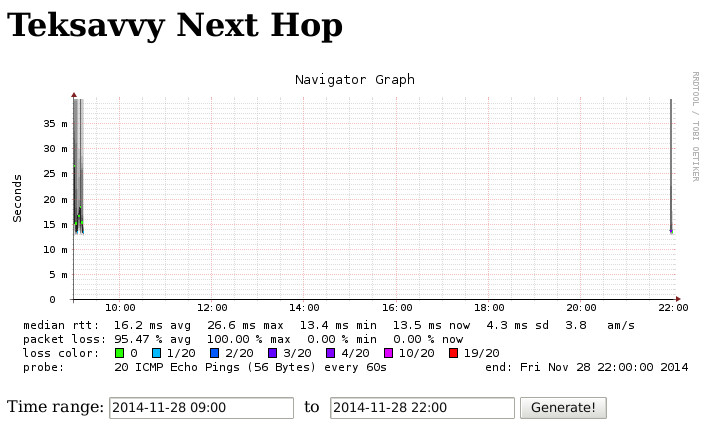Click the 35 m y-axis label

click(55, 123)
